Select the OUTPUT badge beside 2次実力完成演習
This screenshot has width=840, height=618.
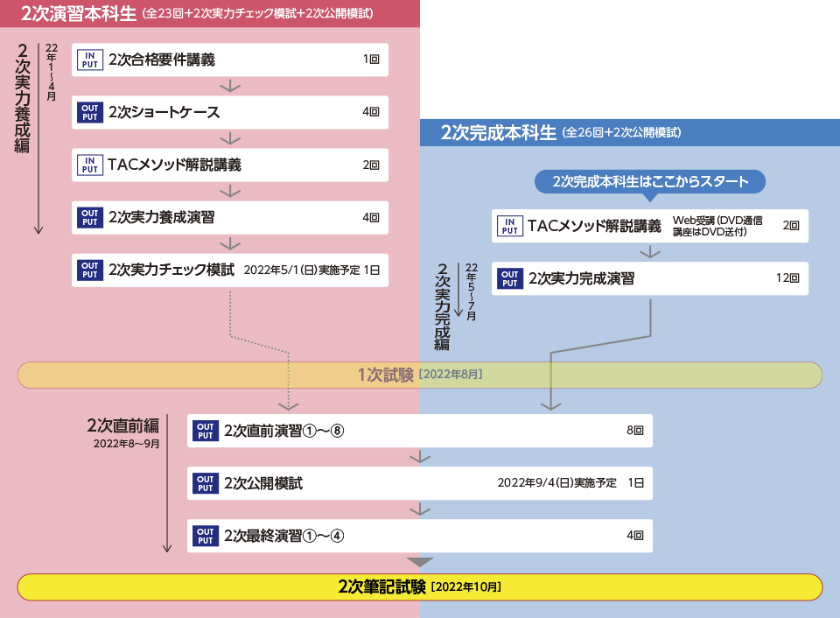tap(509, 278)
